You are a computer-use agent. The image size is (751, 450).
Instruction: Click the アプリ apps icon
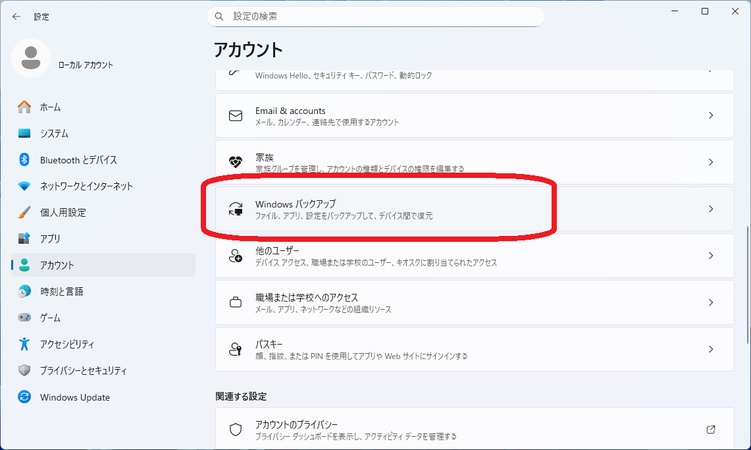pos(24,238)
